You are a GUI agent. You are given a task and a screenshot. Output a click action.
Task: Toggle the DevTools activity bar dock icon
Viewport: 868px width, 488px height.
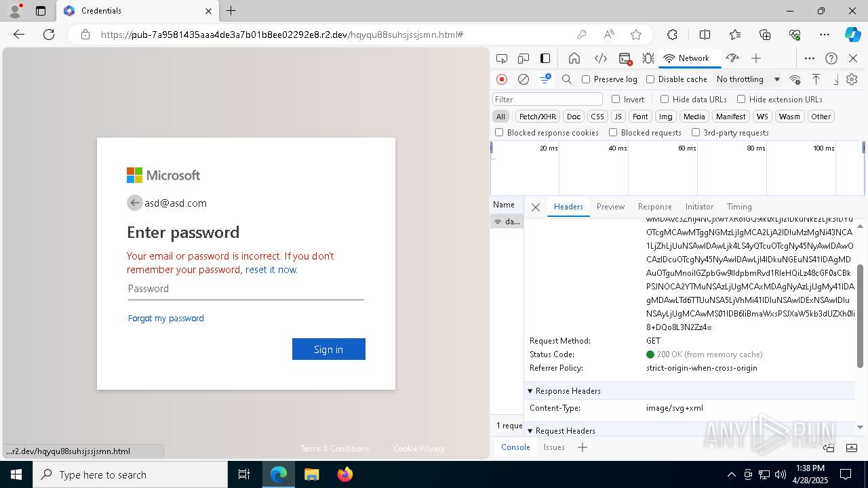pos(545,58)
